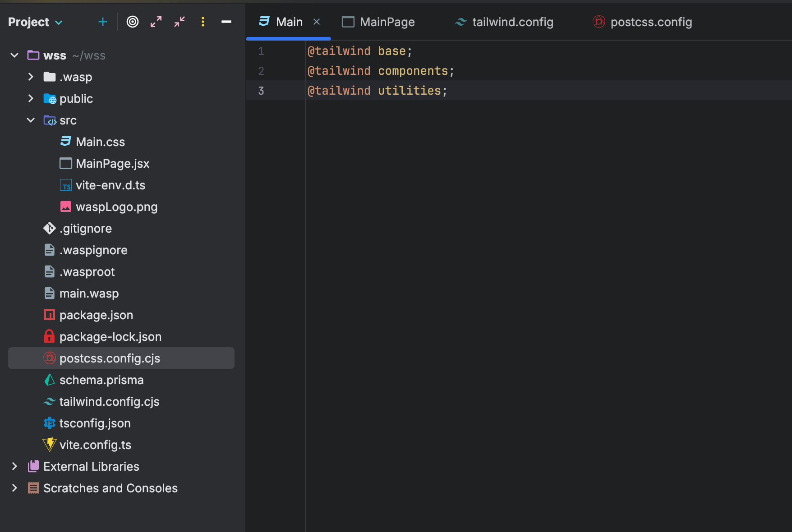Select MainPage.jsx in the project tree
The image size is (792, 532).
click(x=113, y=163)
